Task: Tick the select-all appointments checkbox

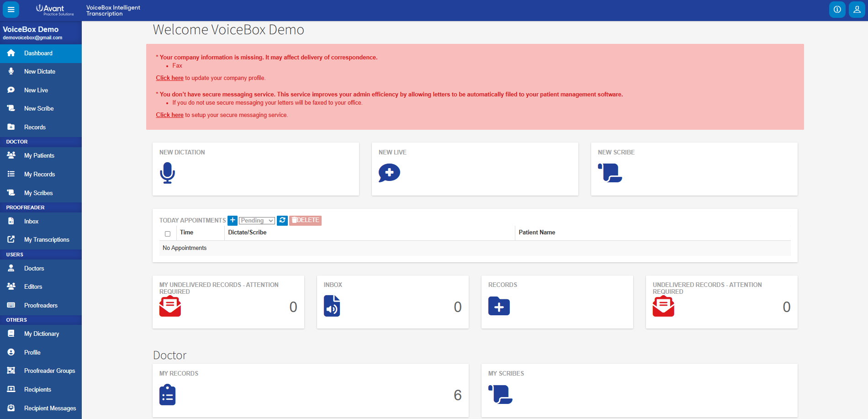Action: [168, 233]
